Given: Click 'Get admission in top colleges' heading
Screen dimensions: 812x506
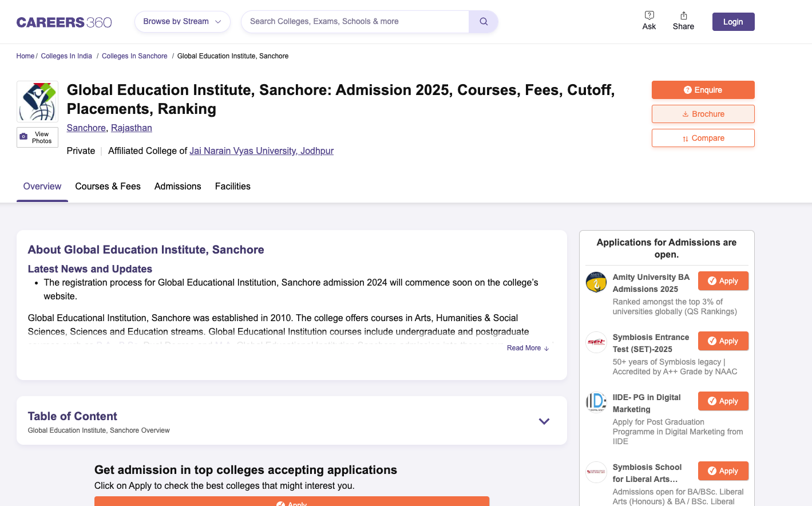Looking at the screenshot, I should coord(245,470).
